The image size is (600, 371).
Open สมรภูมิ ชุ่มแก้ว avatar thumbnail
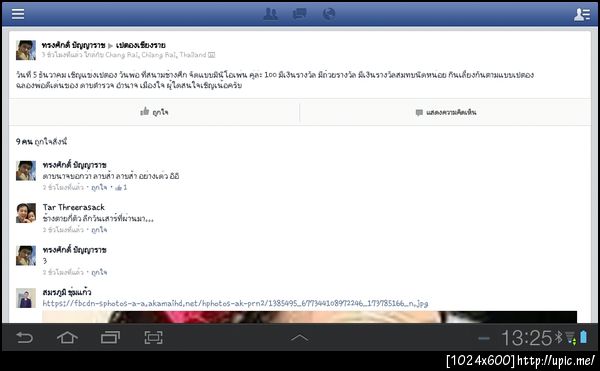click(x=26, y=298)
